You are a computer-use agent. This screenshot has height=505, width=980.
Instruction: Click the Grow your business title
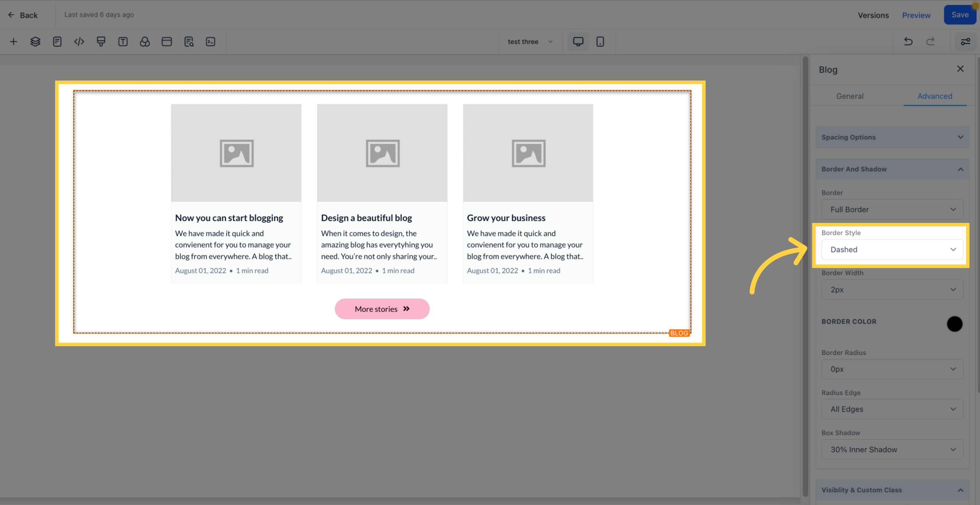click(506, 218)
